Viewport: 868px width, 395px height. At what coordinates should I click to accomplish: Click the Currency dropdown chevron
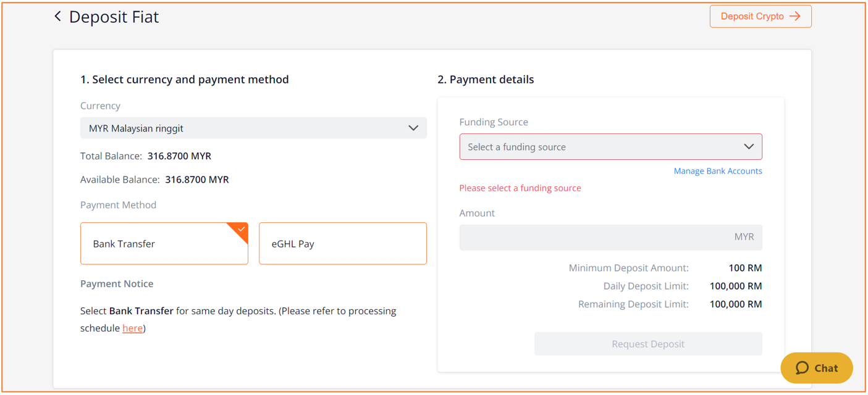[413, 128]
